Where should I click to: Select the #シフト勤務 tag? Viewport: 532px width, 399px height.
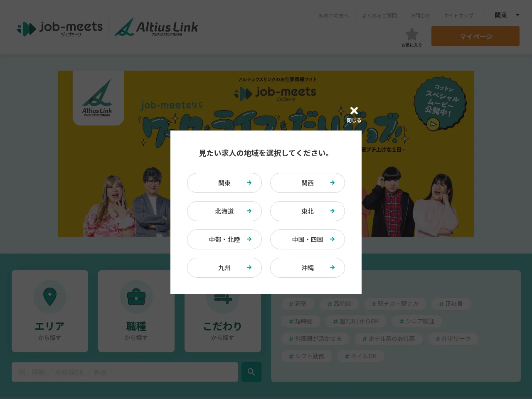pyautogui.click(x=306, y=356)
